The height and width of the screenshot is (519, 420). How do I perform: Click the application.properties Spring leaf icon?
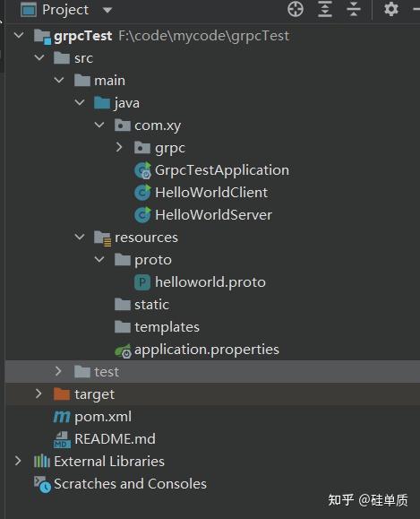[123, 350]
